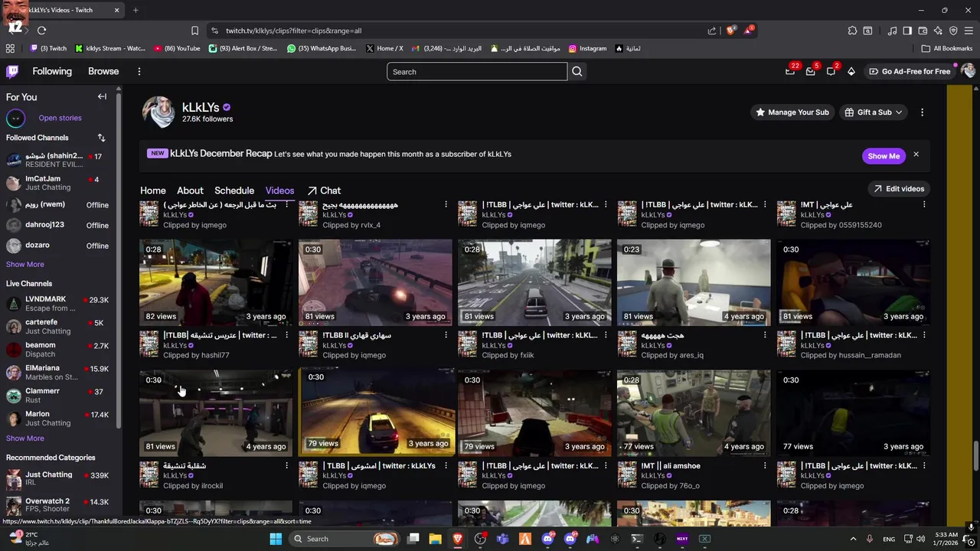Toggle the browser sidebar panel icon
980x551 pixels.
tap(907, 31)
